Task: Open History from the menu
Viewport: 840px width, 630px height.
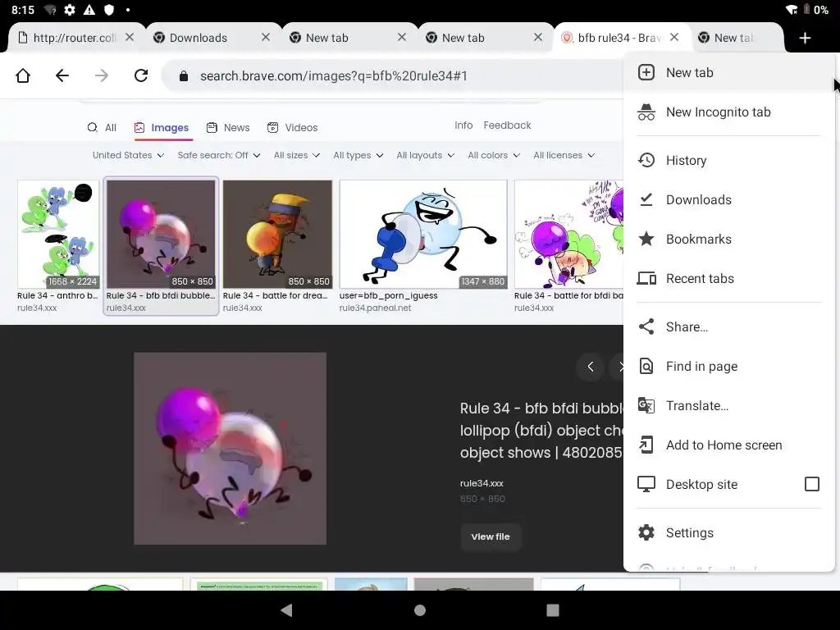Action: tap(728, 160)
